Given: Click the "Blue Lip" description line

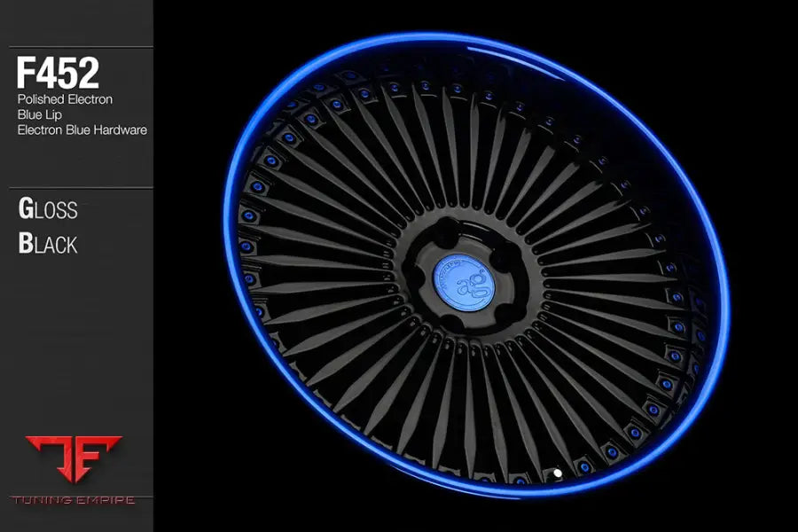Looking at the screenshot, I should click(40, 114).
